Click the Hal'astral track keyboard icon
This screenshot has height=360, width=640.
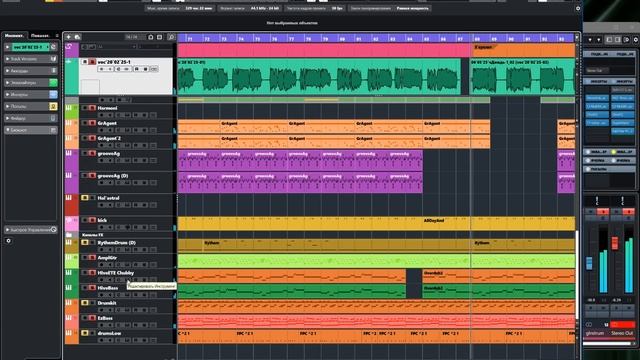(x=69, y=198)
